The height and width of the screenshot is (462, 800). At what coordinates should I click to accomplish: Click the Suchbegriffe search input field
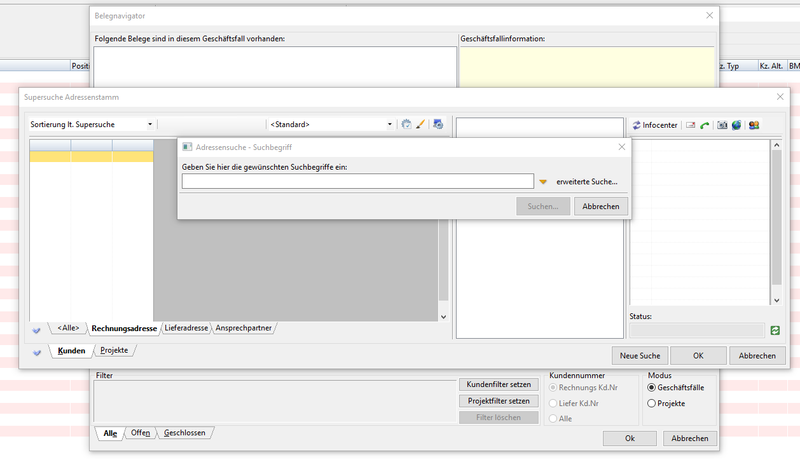(x=357, y=181)
